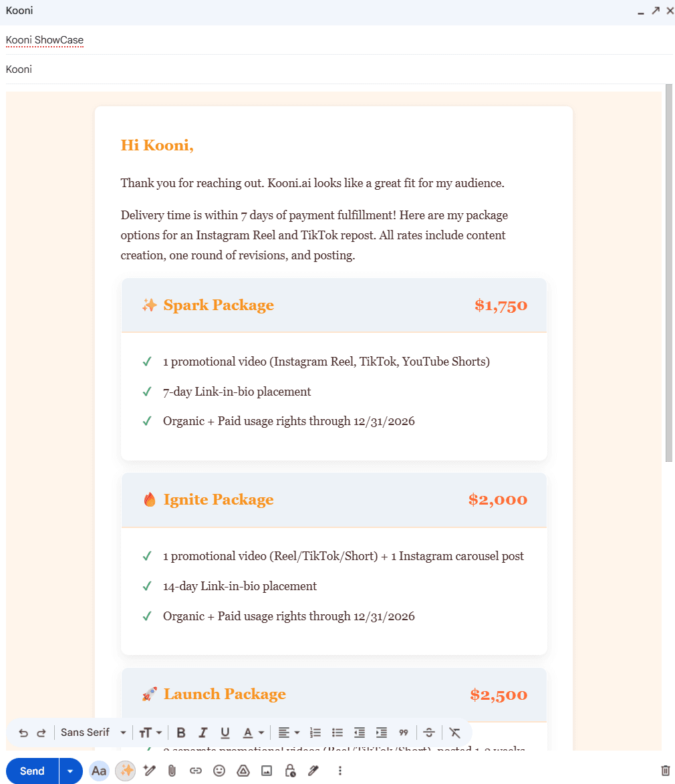The image size is (675, 784).
Task: Toggle bold formatting
Action: click(x=181, y=733)
